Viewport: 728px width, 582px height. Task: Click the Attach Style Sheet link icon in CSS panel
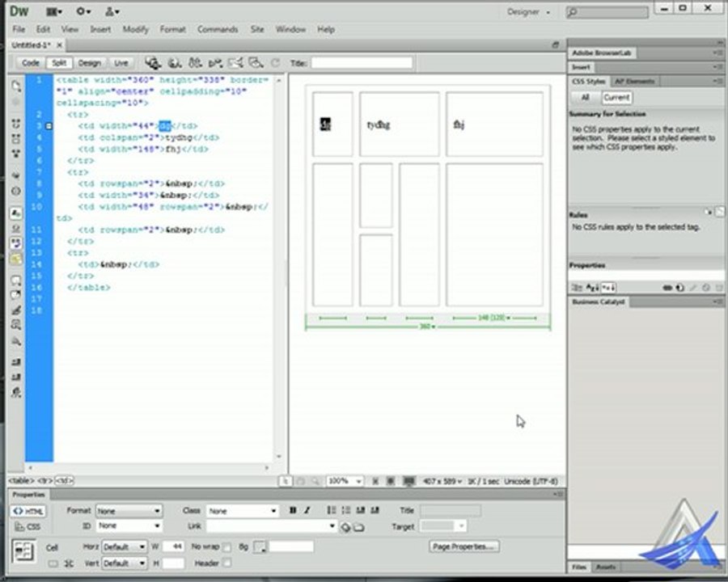tap(667, 288)
